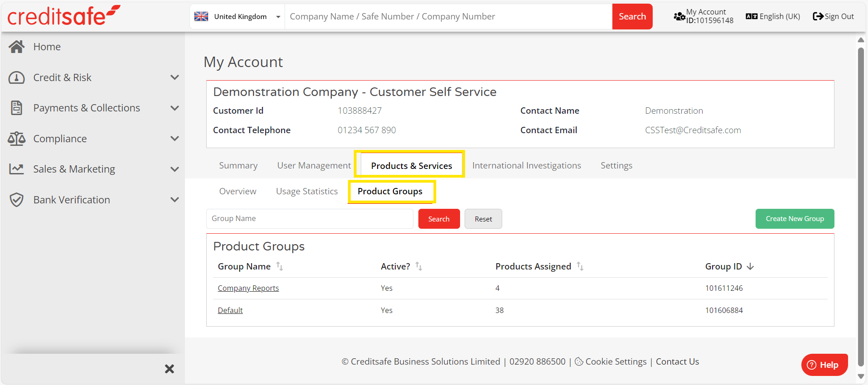Click the Cookie Settings footer link

(x=616, y=361)
